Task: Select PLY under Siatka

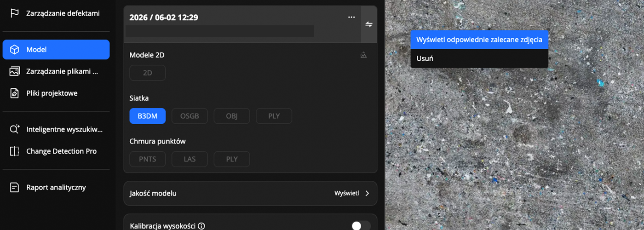Action: 274,116
